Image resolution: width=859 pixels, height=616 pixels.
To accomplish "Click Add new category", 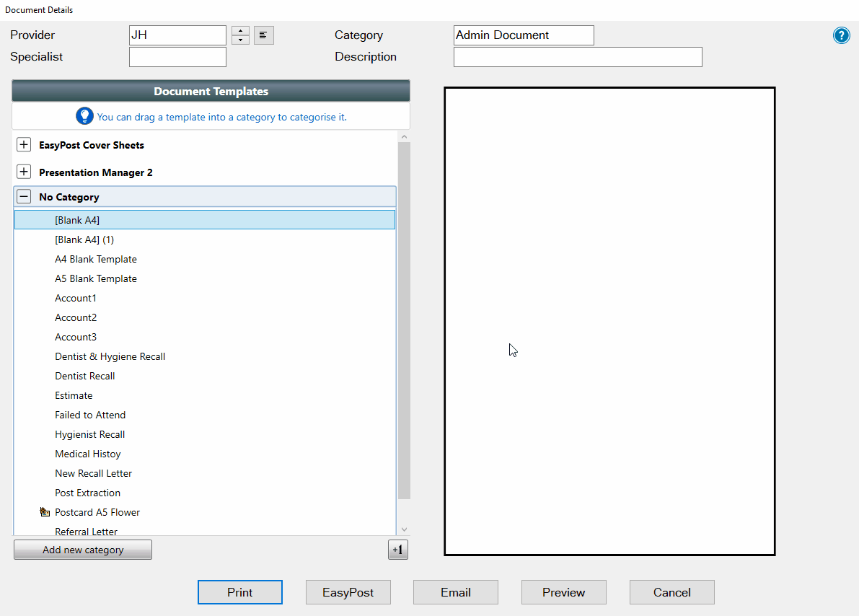I will pyautogui.click(x=82, y=550).
